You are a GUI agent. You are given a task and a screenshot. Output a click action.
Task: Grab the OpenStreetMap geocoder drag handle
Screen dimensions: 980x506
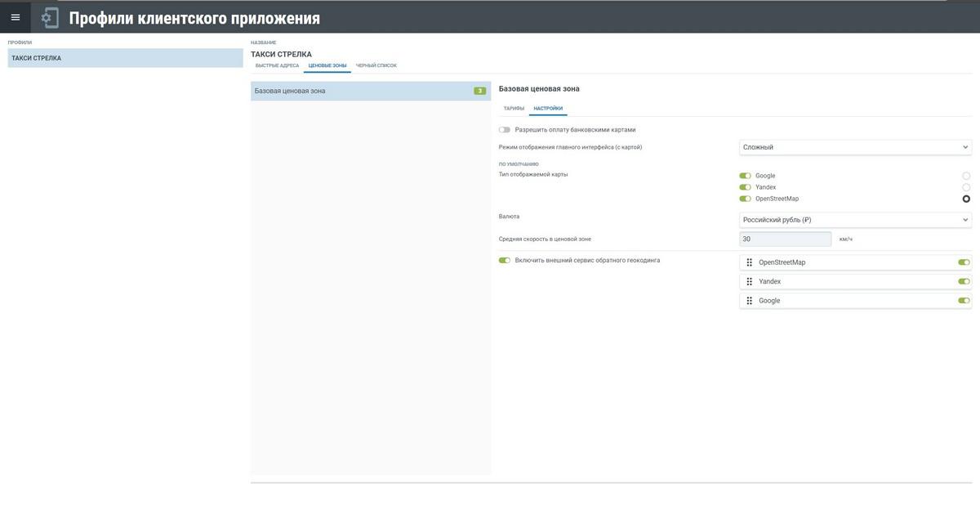[x=750, y=262]
